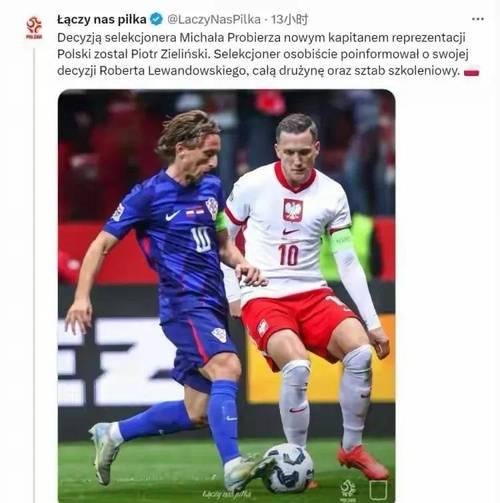500x503 pixels.
Task: Click Nike swoosh on the blue jersey
Action: pos(173,216)
